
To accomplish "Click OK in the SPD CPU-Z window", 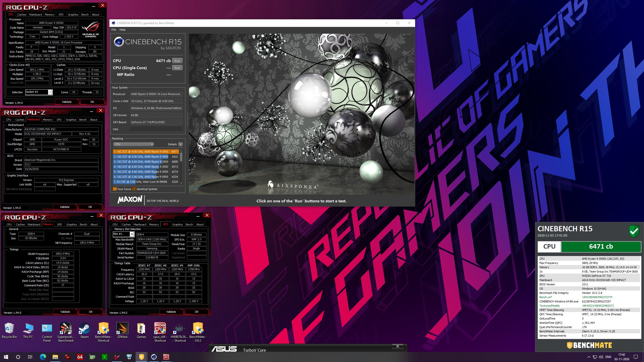I will click(x=196, y=312).
